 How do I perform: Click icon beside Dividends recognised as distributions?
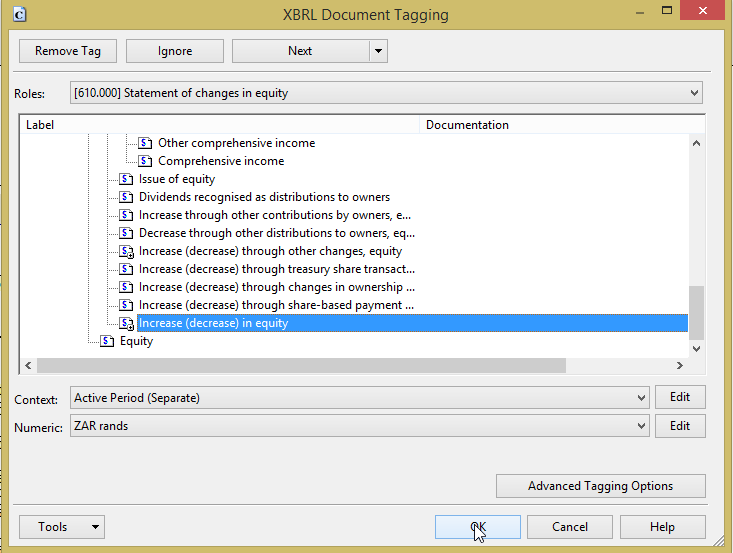tap(126, 197)
